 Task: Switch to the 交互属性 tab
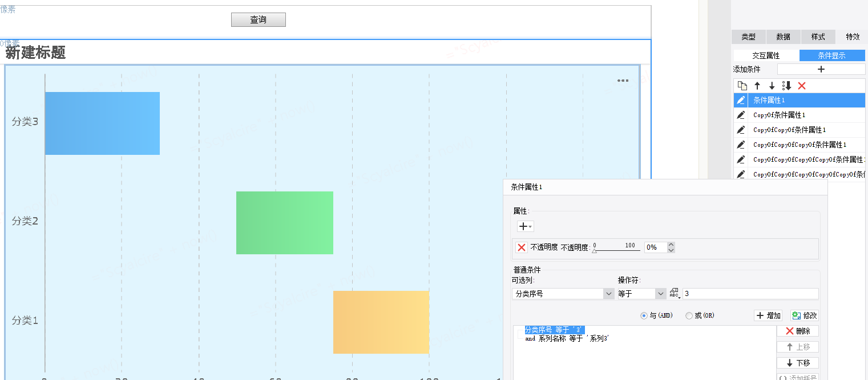coord(766,55)
